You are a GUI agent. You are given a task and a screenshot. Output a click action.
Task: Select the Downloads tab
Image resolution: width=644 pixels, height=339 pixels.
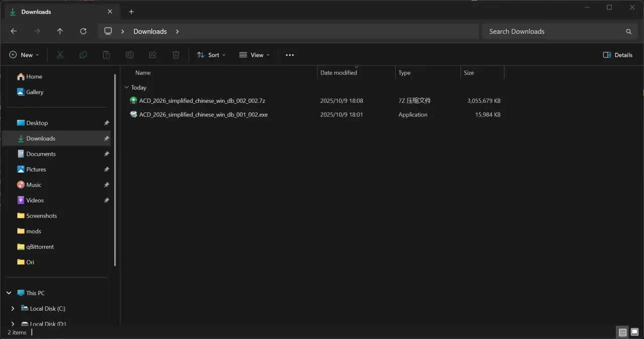[x=61, y=12]
